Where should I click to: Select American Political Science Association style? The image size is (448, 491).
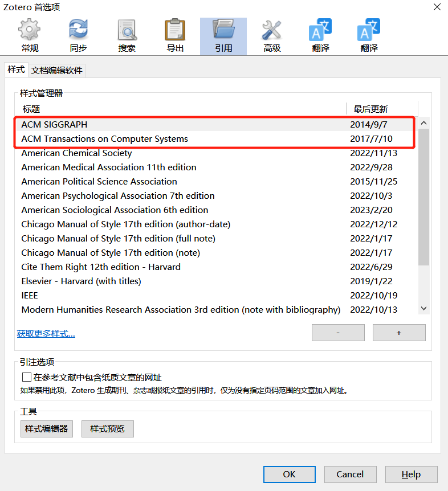point(216,181)
